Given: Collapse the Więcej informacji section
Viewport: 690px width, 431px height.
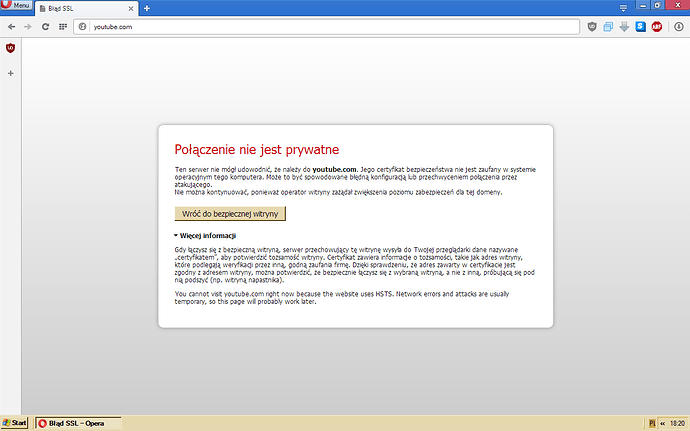Looking at the screenshot, I should 205,236.
